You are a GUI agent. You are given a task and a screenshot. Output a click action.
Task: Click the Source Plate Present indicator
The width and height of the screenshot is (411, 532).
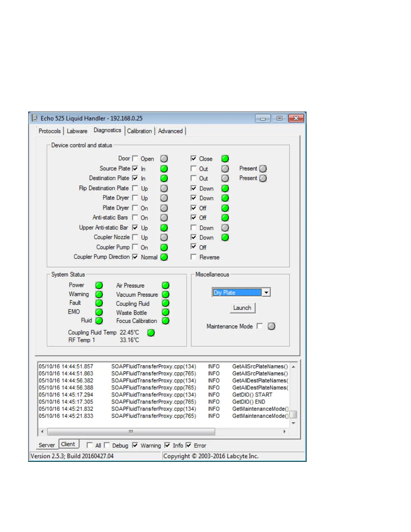263,169
